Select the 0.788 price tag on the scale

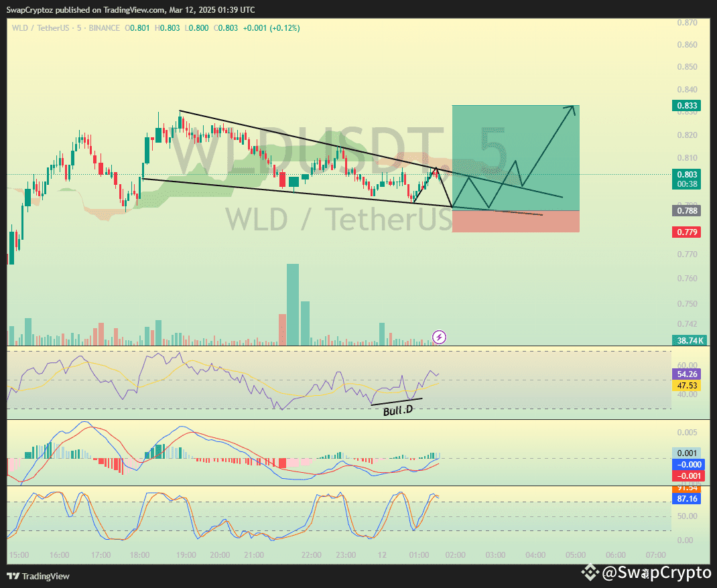click(689, 210)
